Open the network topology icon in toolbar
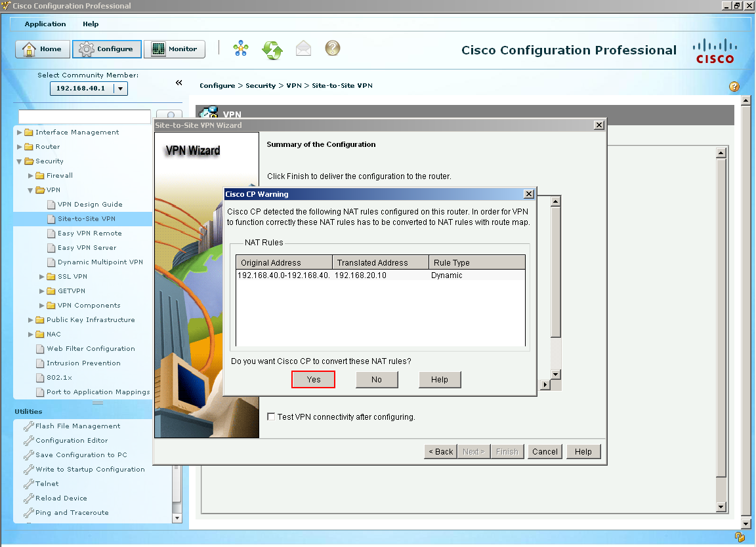This screenshot has width=756, height=547. point(241,48)
